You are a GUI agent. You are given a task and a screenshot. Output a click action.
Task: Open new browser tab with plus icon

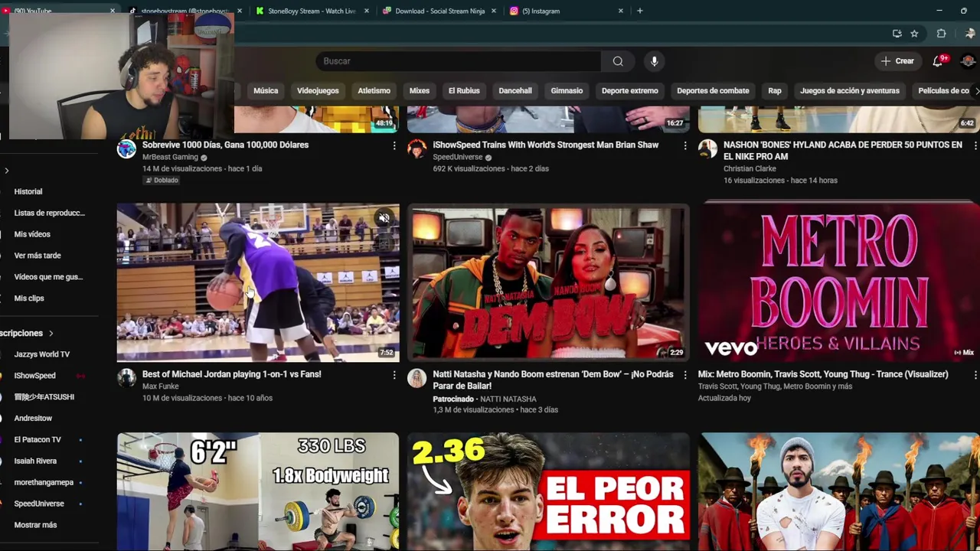[640, 11]
